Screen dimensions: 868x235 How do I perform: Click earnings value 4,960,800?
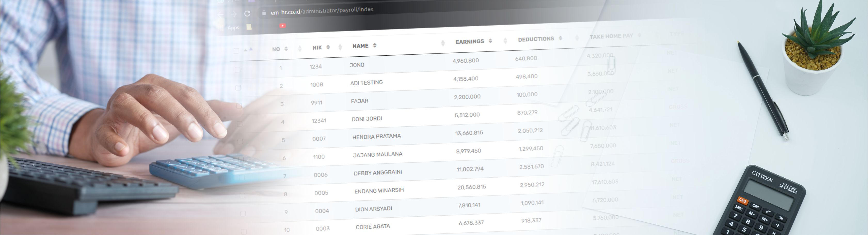466,61
